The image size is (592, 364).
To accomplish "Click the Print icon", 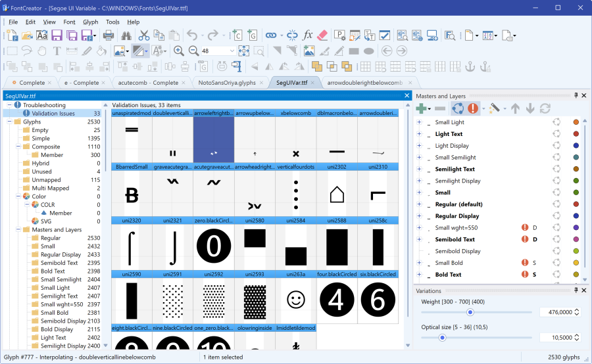I will [x=109, y=35].
